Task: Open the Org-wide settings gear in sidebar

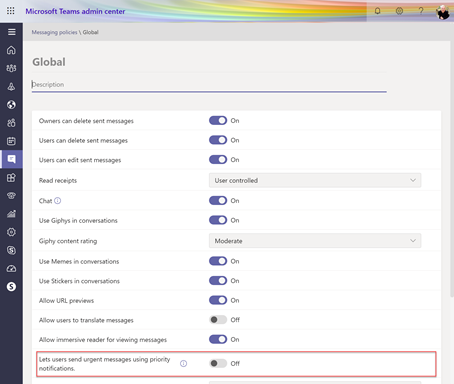Action: click(11, 232)
